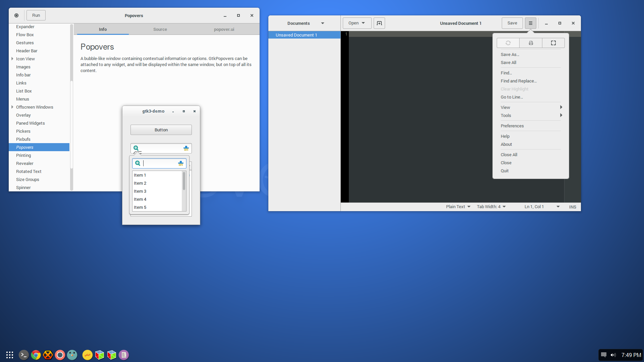Click the notification bubble in system tray
Image resolution: width=644 pixels, height=362 pixels.
pos(604,355)
